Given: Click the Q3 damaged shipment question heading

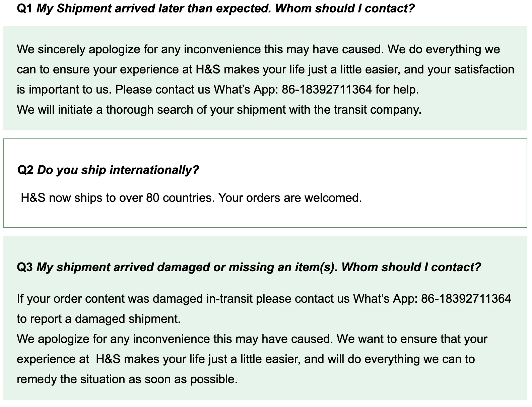Looking at the screenshot, I should click(258, 267).
